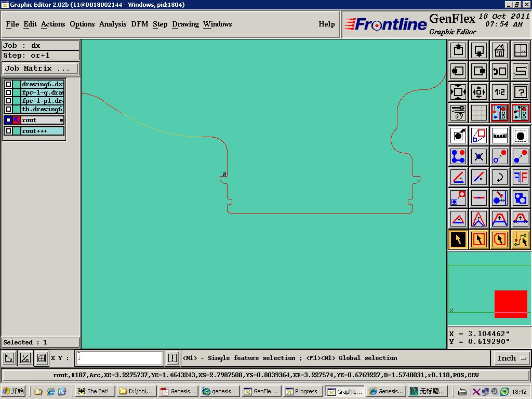Click the pan down arrow icon
Screen dimensions: 532x399
(479, 50)
